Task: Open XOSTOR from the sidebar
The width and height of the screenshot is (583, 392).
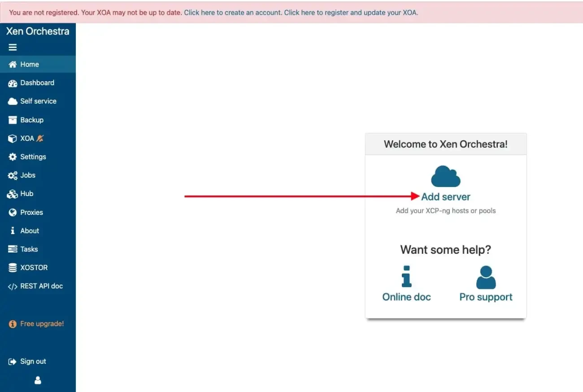Action: pyautogui.click(x=38, y=268)
